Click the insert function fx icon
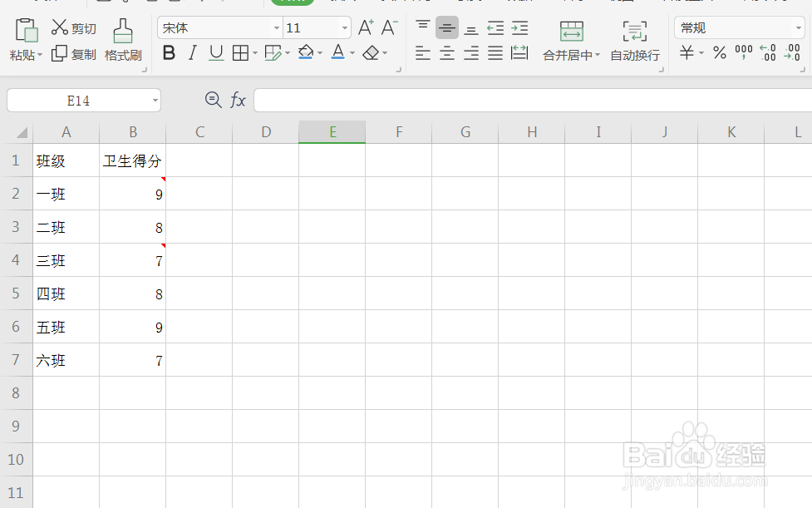812x508 pixels. coord(238,100)
